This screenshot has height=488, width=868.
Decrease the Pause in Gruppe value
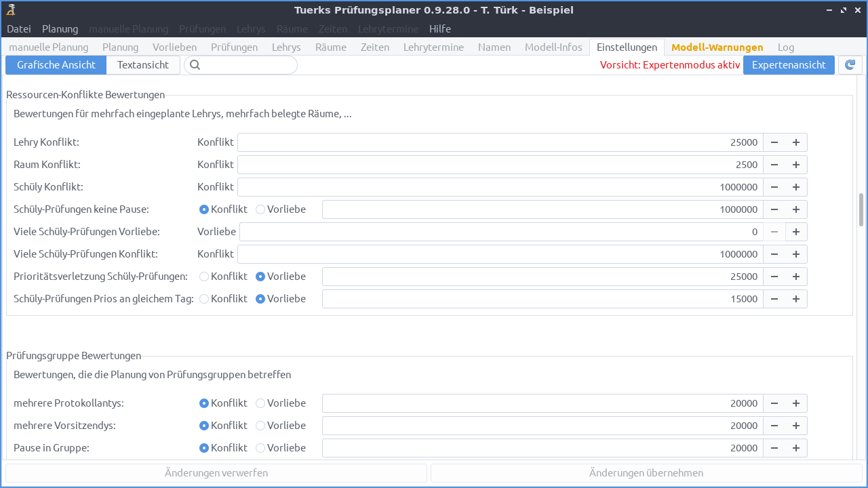point(774,447)
